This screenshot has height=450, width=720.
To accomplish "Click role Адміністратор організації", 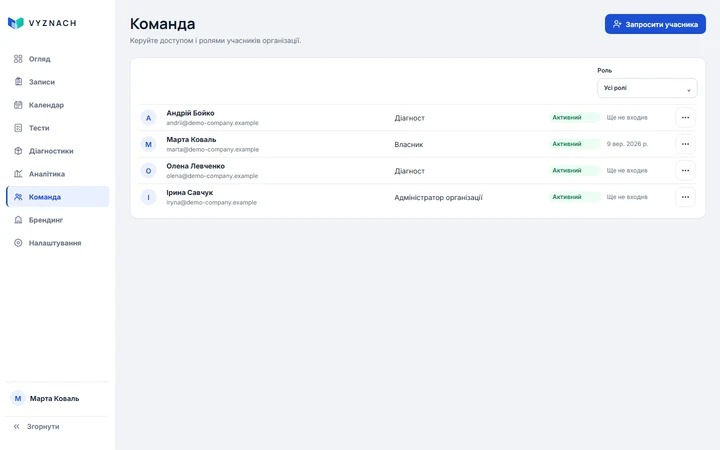I will [x=439, y=197].
